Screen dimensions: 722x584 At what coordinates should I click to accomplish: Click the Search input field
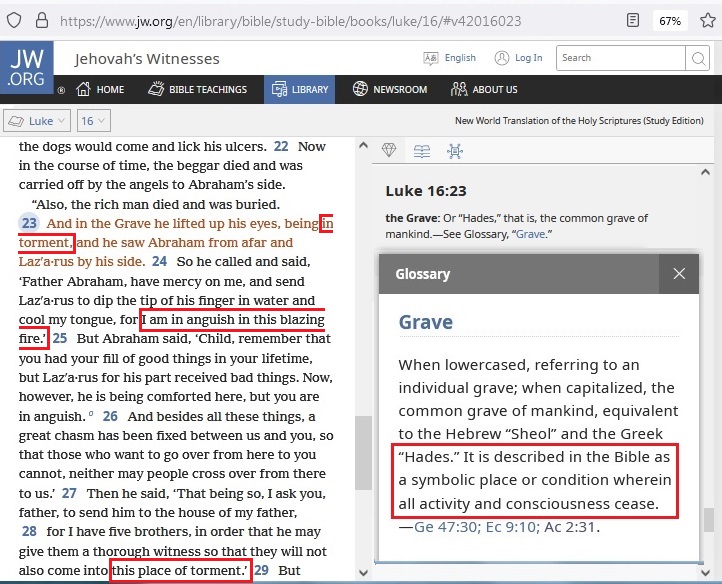tap(621, 58)
